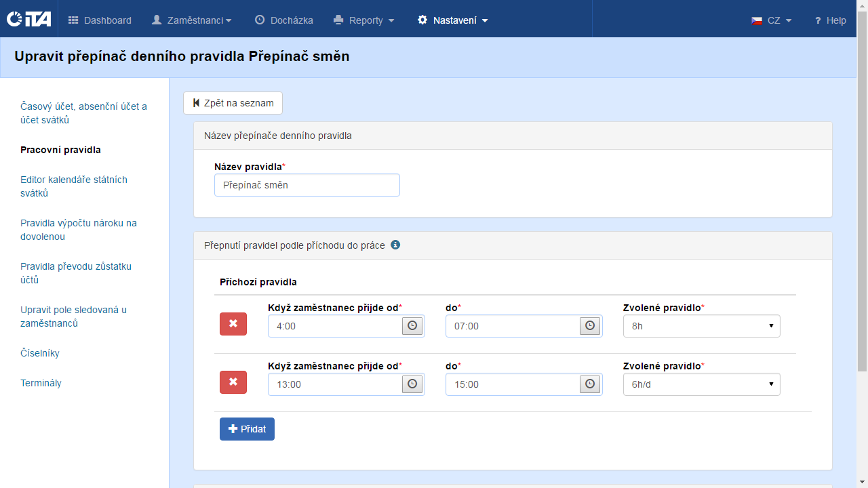Click the Přidat button
Viewport: 868px width, 488px height.
pos(247,429)
